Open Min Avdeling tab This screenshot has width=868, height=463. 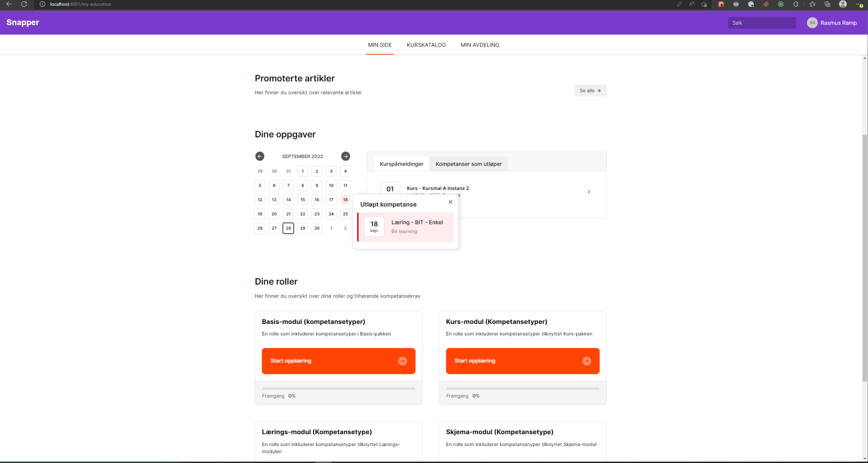click(480, 45)
